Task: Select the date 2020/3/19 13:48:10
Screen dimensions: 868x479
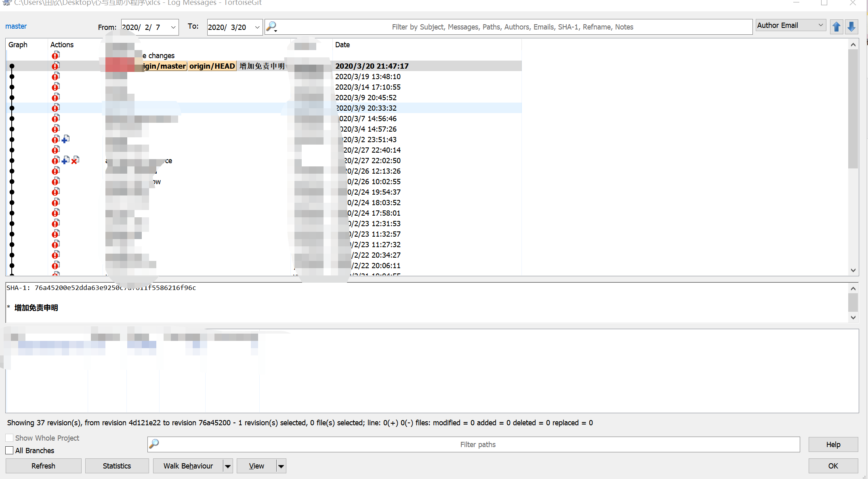Action: pyautogui.click(x=368, y=77)
